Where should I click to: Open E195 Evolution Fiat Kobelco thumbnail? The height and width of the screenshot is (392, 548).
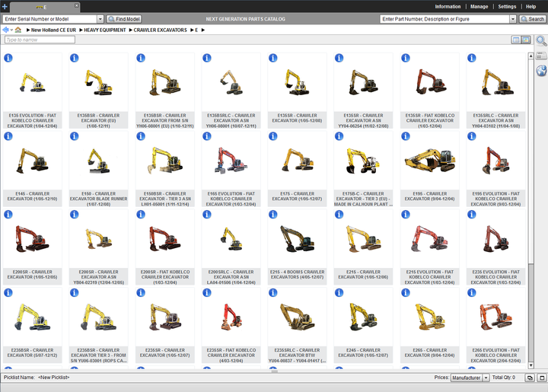496,161
